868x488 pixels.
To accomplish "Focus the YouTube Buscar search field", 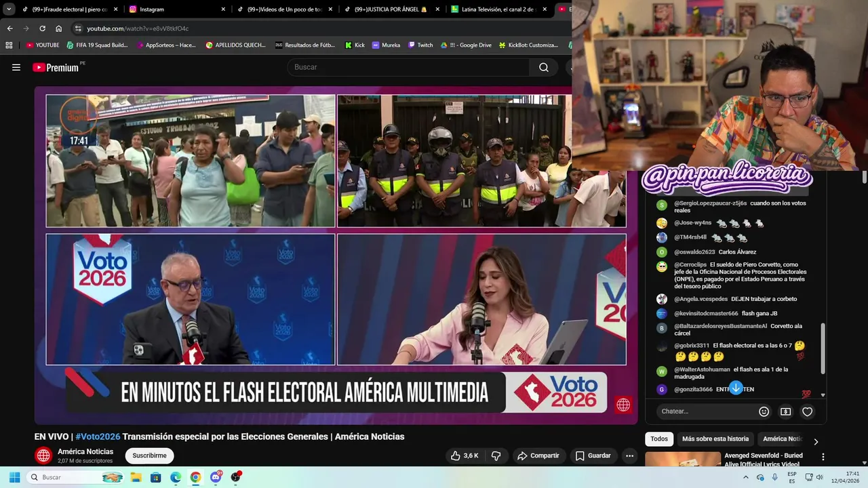I will (x=408, y=67).
